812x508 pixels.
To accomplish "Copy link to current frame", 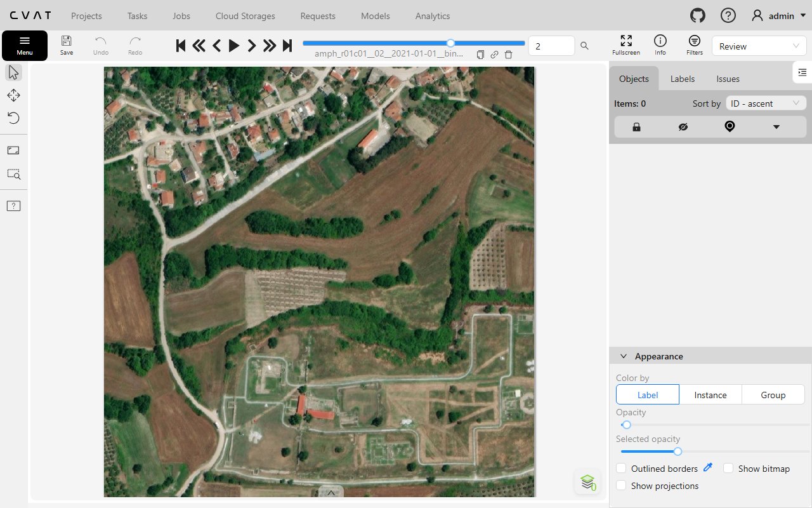I will [x=494, y=55].
